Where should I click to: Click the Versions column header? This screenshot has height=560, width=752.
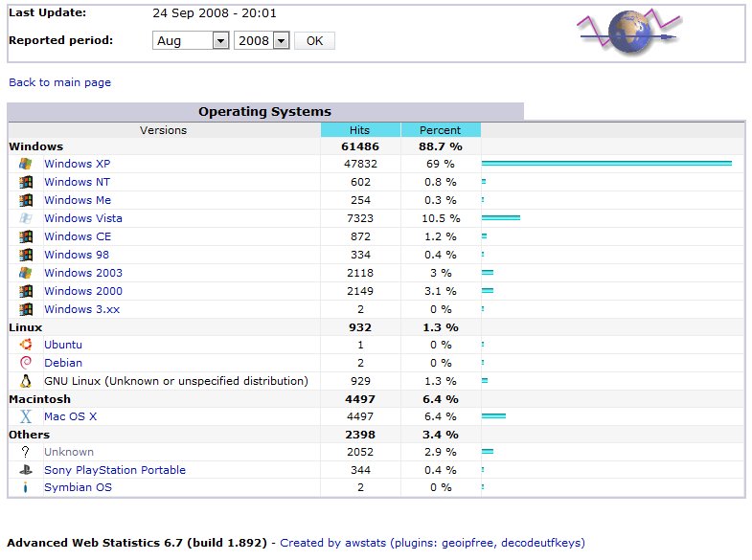163,130
